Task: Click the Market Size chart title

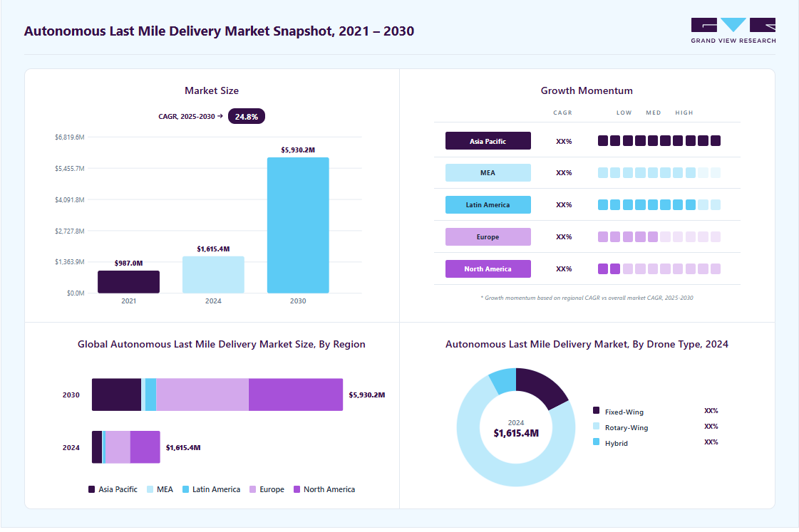Action: coord(212,90)
